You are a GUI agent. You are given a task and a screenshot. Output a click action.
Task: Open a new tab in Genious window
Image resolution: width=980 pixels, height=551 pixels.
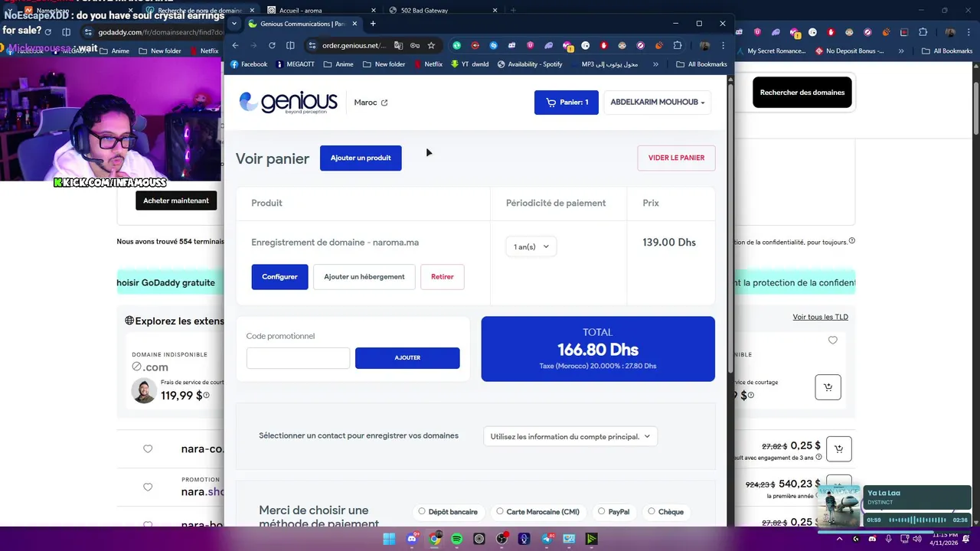373,24
